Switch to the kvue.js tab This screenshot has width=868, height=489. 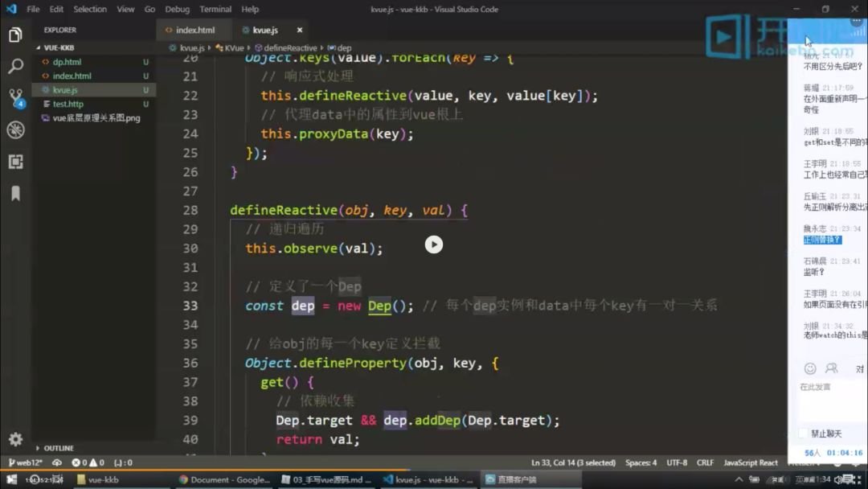pos(265,30)
